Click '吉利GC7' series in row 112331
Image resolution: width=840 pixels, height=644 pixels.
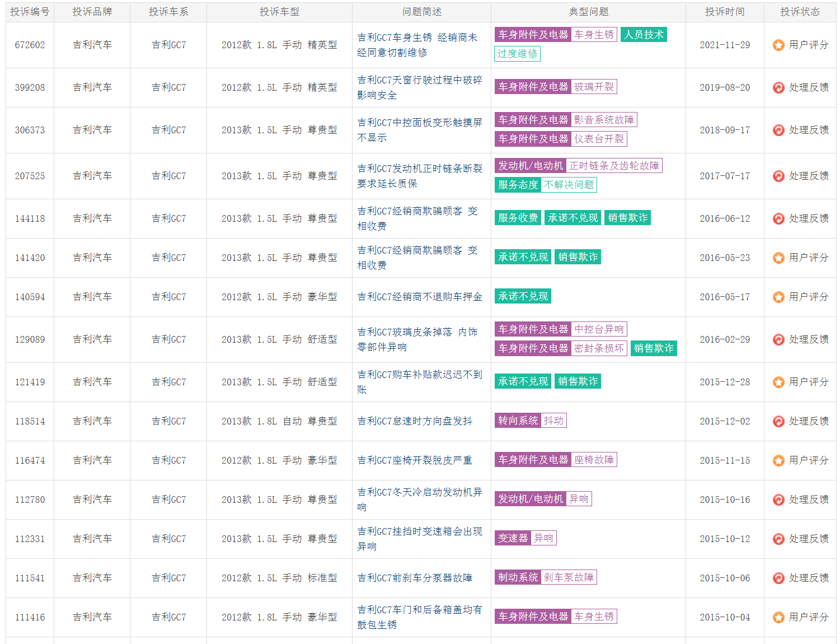coord(168,539)
